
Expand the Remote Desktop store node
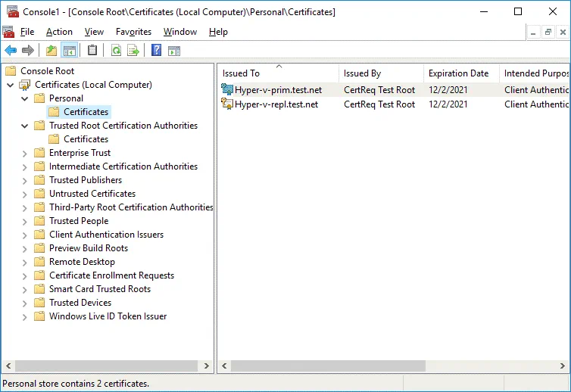point(25,262)
